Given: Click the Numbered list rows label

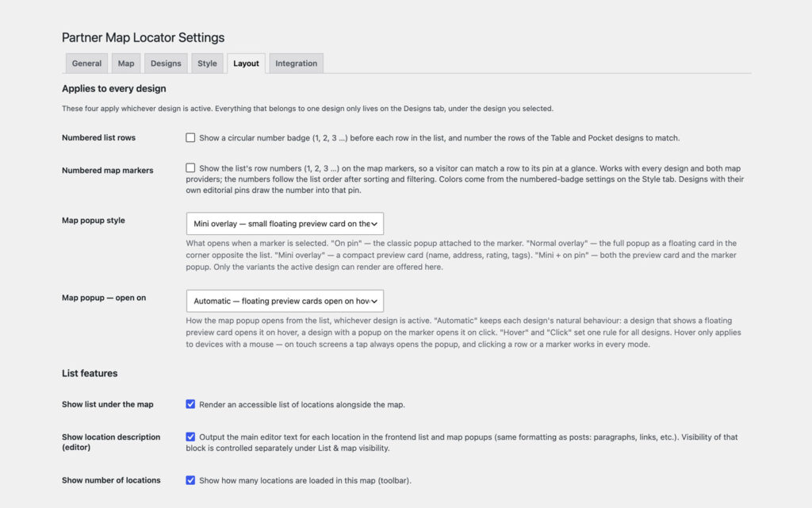Looking at the screenshot, I should (x=98, y=138).
